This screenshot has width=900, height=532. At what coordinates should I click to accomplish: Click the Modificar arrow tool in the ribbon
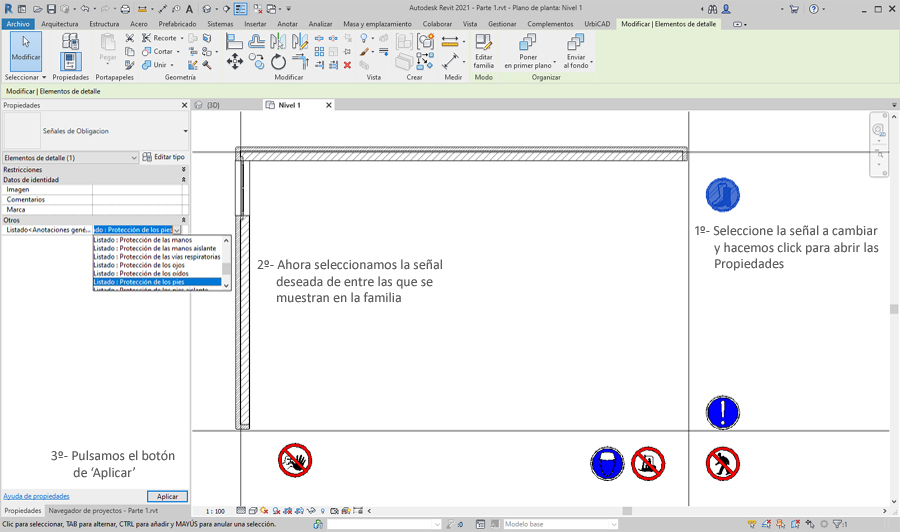click(x=26, y=48)
